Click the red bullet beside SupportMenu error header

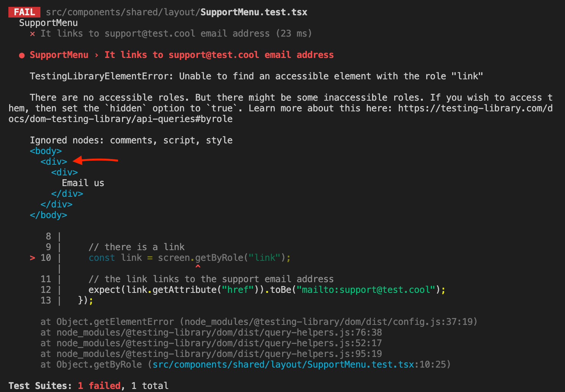click(22, 55)
